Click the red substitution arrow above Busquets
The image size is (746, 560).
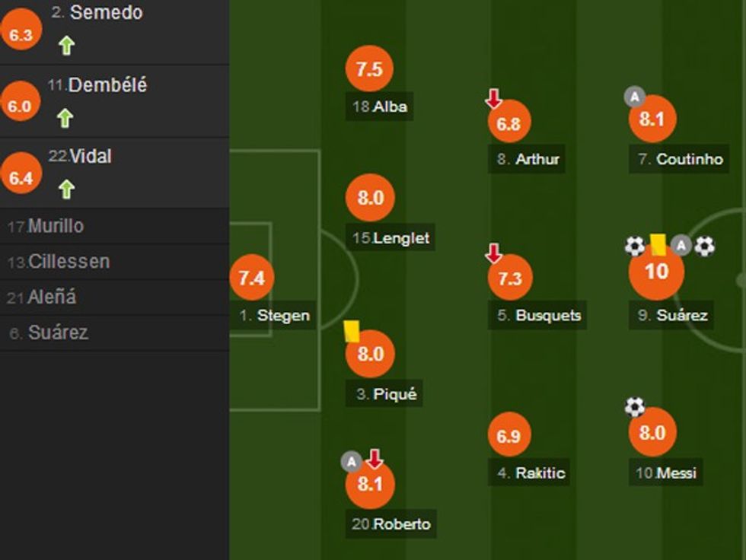click(x=494, y=253)
